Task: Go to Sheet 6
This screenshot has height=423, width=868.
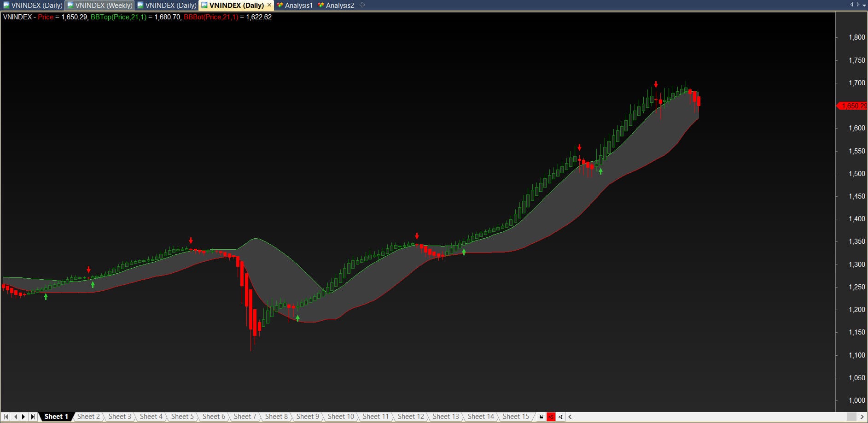Action: click(214, 417)
